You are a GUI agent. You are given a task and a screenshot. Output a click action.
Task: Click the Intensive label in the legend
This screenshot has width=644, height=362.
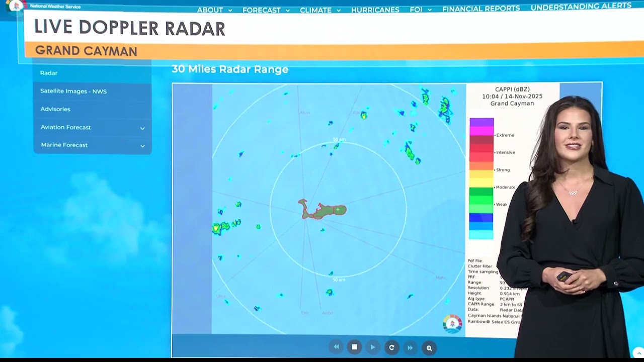tap(505, 152)
